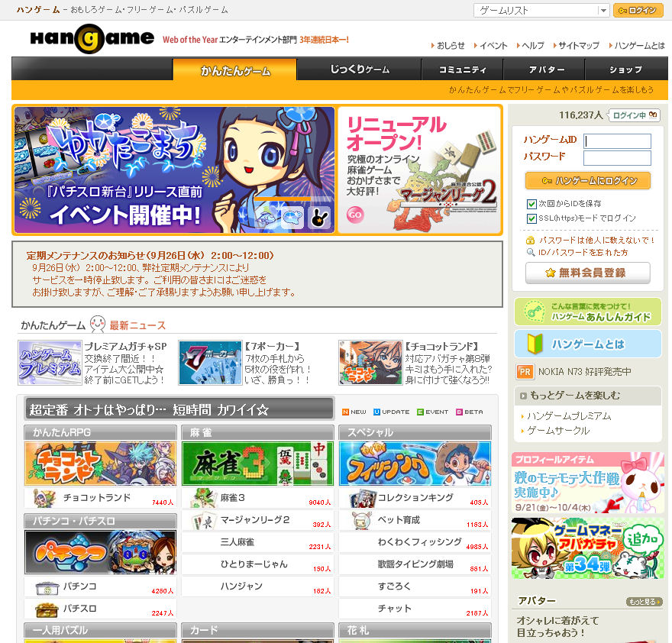Image resolution: width=672 pixels, height=643 pixels.
Task: Click the Hangame logo
Action: pyautogui.click(x=92, y=40)
